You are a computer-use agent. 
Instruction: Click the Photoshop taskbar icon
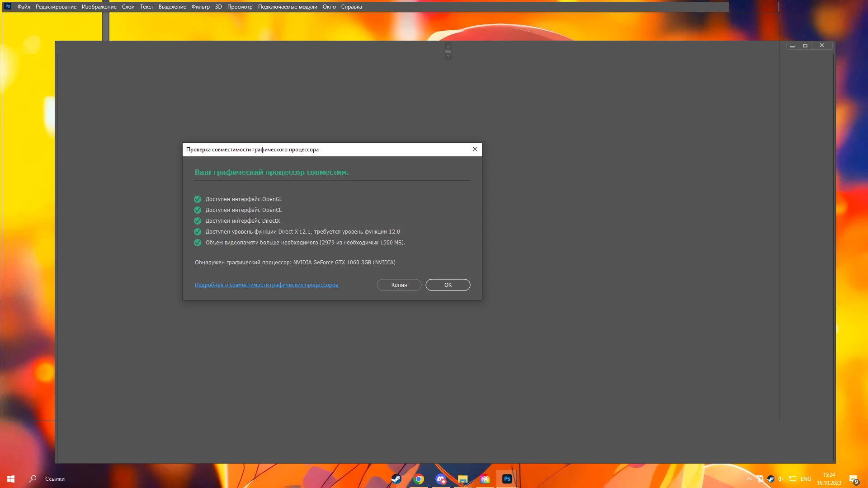coord(507,479)
